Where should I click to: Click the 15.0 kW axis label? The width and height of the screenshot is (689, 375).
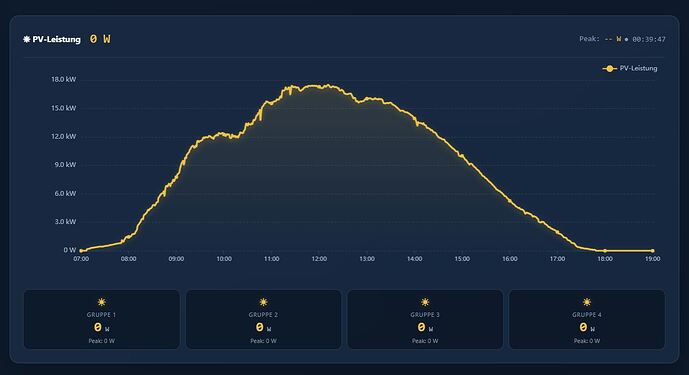coord(64,108)
